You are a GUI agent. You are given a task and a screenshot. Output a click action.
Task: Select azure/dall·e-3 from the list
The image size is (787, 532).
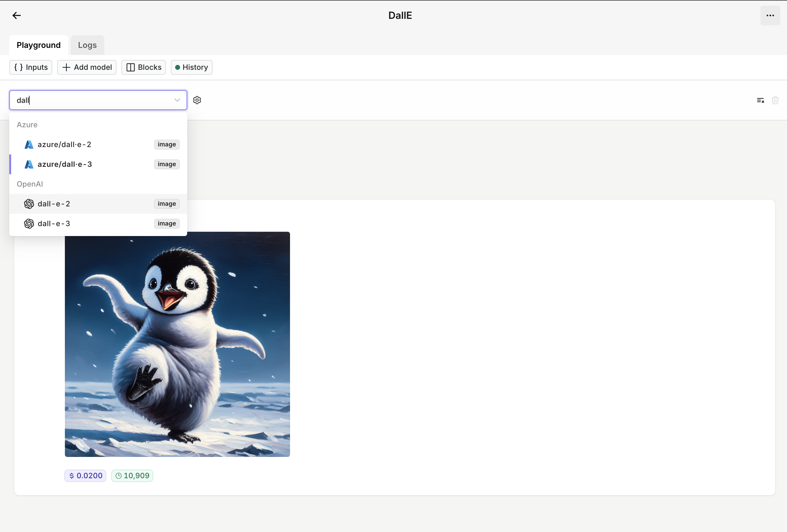[x=64, y=164]
